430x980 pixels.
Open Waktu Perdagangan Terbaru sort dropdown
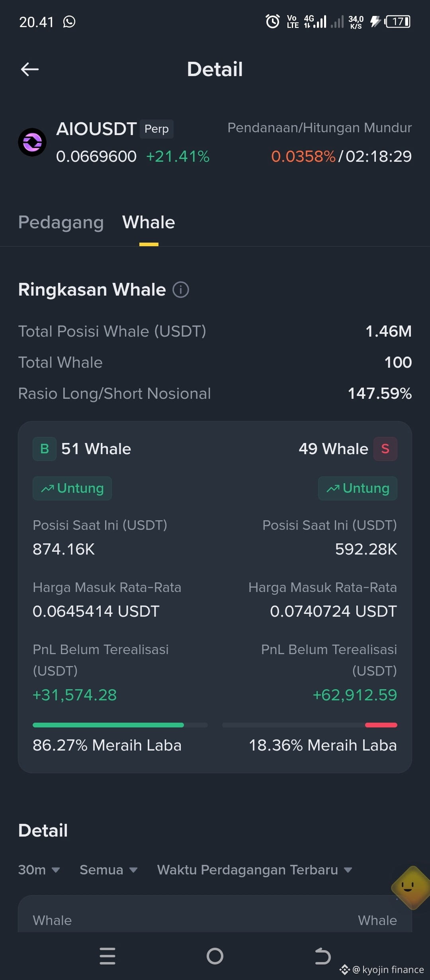coord(255,870)
